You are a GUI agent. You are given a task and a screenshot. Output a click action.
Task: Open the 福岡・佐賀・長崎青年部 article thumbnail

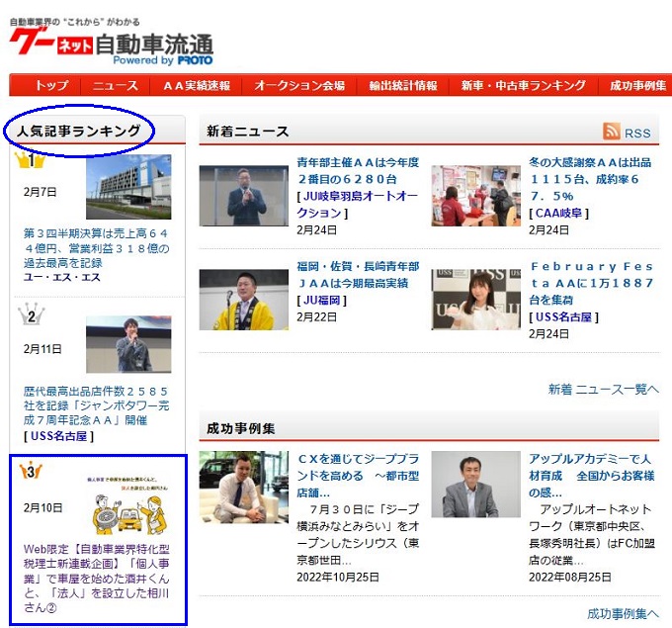(243, 299)
